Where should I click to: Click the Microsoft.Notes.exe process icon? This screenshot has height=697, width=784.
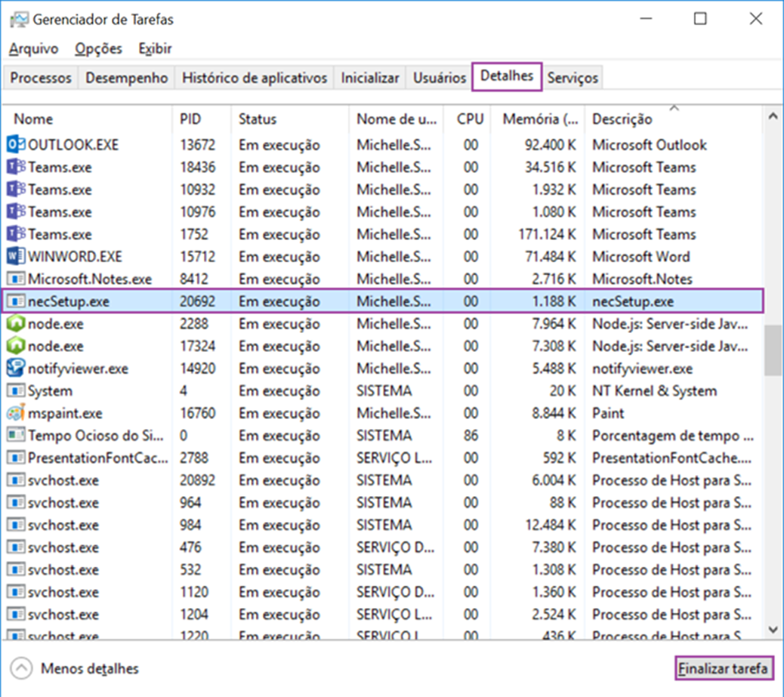[x=16, y=279]
